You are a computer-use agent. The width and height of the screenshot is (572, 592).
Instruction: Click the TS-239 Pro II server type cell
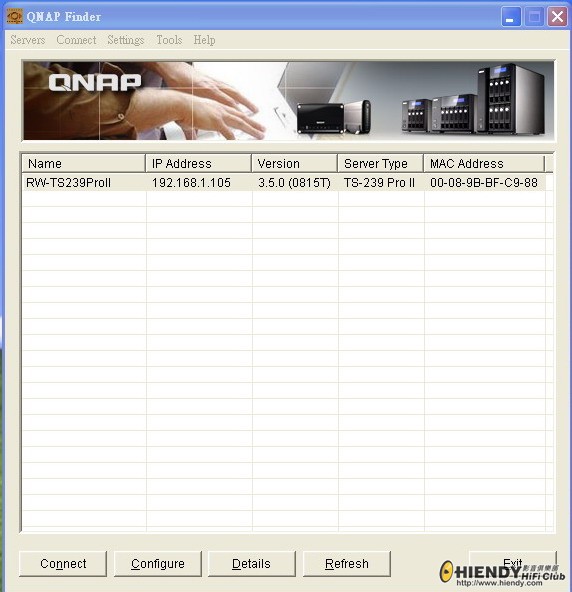click(x=379, y=183)
